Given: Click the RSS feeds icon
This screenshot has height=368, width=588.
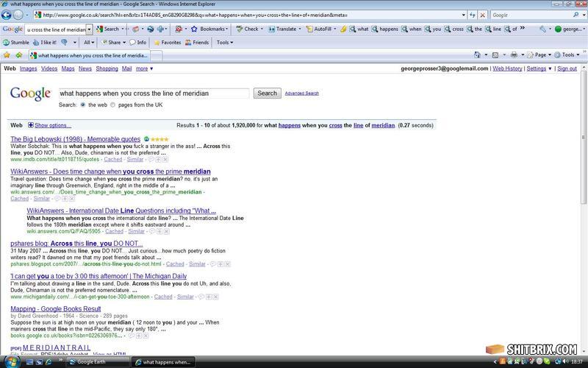Looking at the screenshot, I should point(495,54).
